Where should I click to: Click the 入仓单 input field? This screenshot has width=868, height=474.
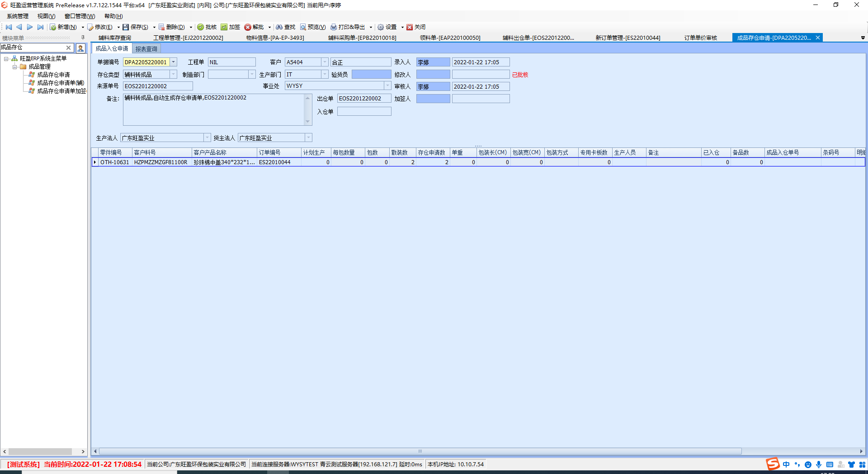(x=364, y=111)
